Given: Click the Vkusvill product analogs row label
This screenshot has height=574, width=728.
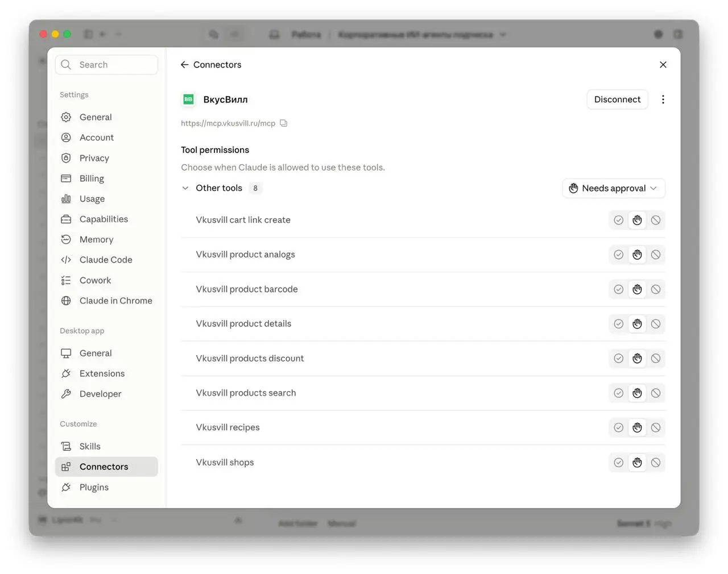Looking at the screenshot, I should 245,255.
